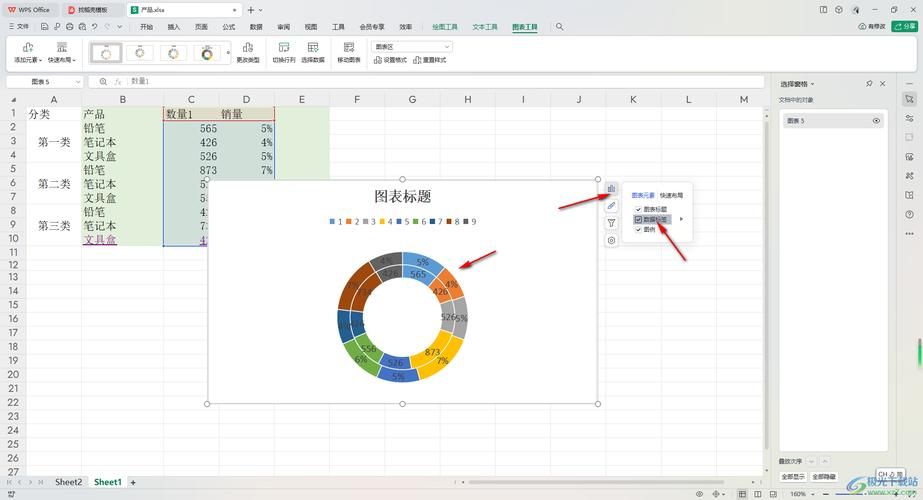Click the eye reading mode icon in status bar
The height and width of the screenshot is (500, 923).
[699, 494]
